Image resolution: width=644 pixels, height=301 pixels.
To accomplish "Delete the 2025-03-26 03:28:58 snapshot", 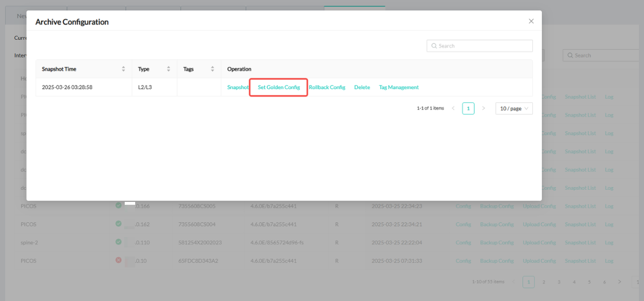I will 362,88.
